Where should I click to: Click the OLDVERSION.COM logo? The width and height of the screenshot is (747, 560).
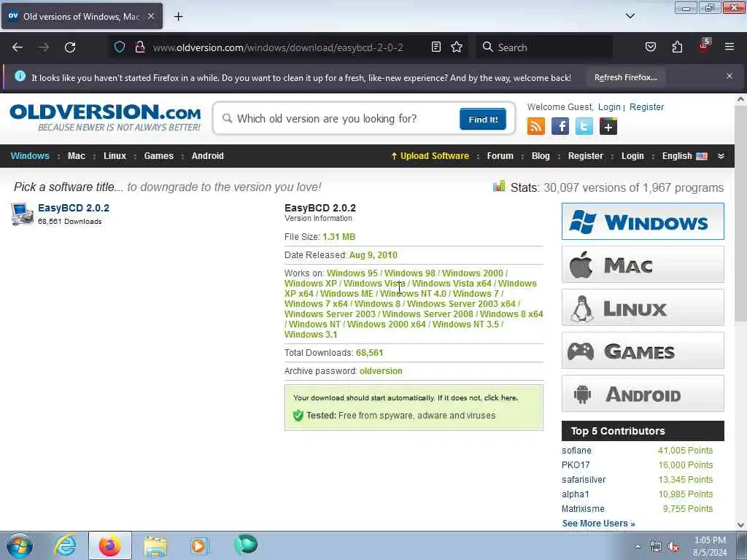(105, 117)
